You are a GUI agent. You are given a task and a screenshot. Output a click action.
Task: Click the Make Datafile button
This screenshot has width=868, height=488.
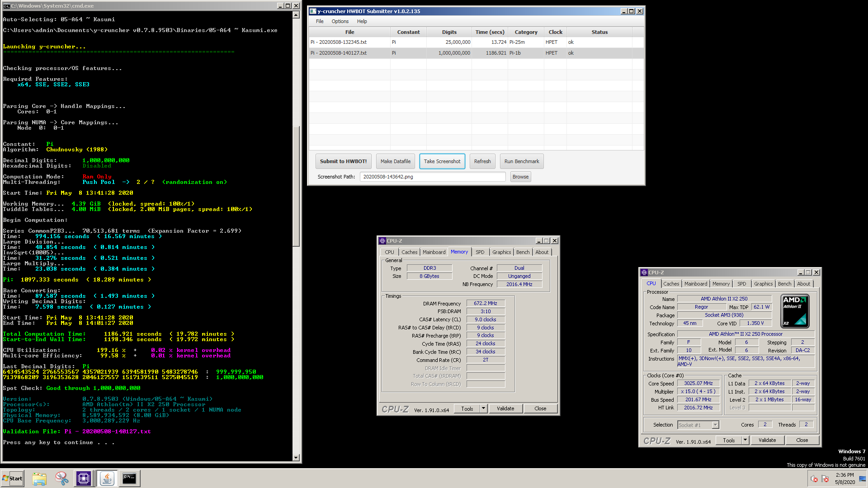point(396,161)
